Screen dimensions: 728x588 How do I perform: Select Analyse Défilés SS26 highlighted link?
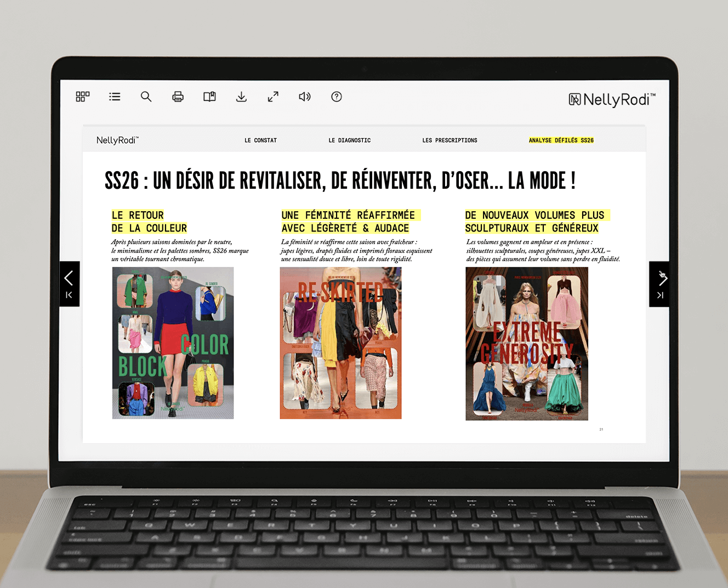coord(561,140)
